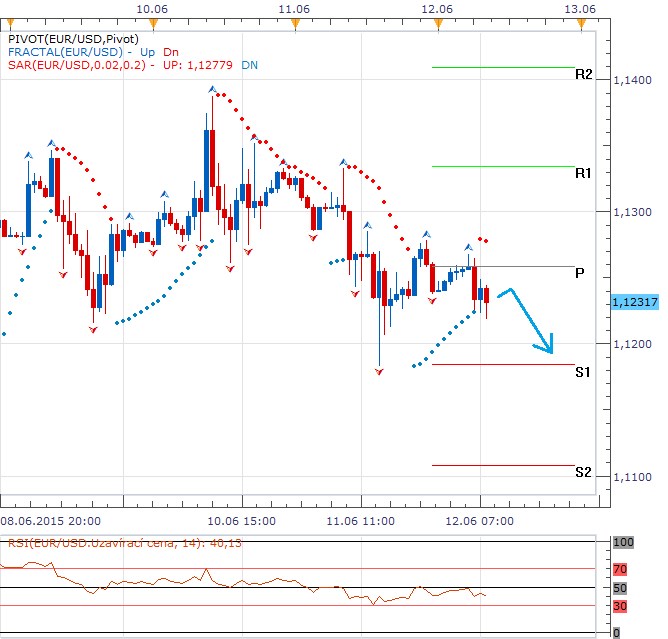This screenshot has width=668, height=639.
Task: Select the orange marker below 13.06 date
Action: pos(580,24)
